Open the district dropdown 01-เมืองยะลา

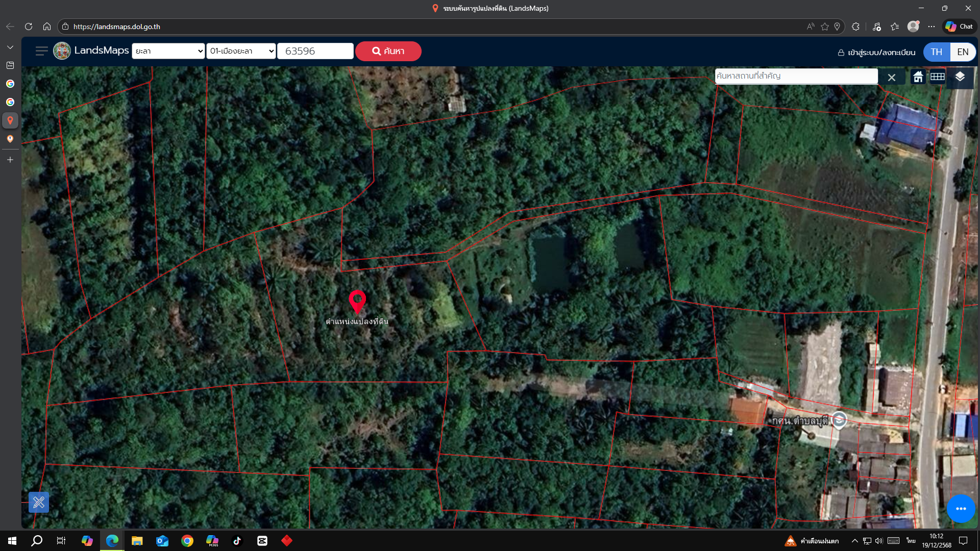click(241, 51)
